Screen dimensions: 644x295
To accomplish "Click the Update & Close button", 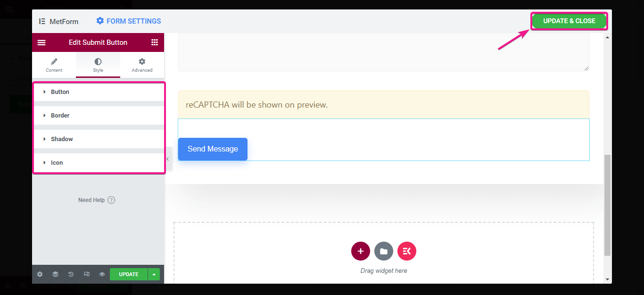I will pos(569,21).
